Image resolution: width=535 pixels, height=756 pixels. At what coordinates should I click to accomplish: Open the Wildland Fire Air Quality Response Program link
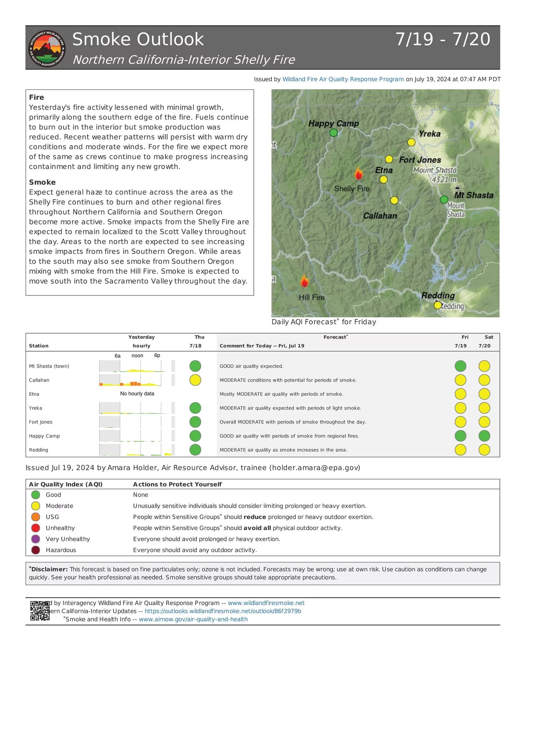tap(343, 79)
